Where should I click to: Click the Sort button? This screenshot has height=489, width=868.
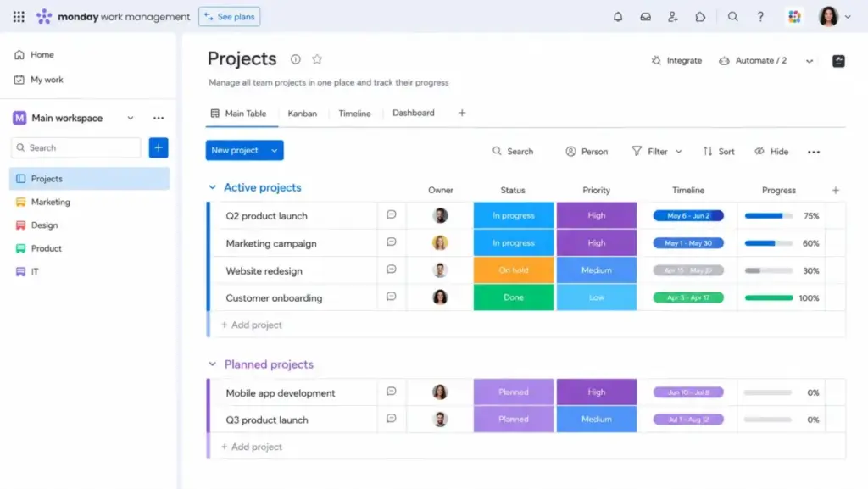(719, 152)
